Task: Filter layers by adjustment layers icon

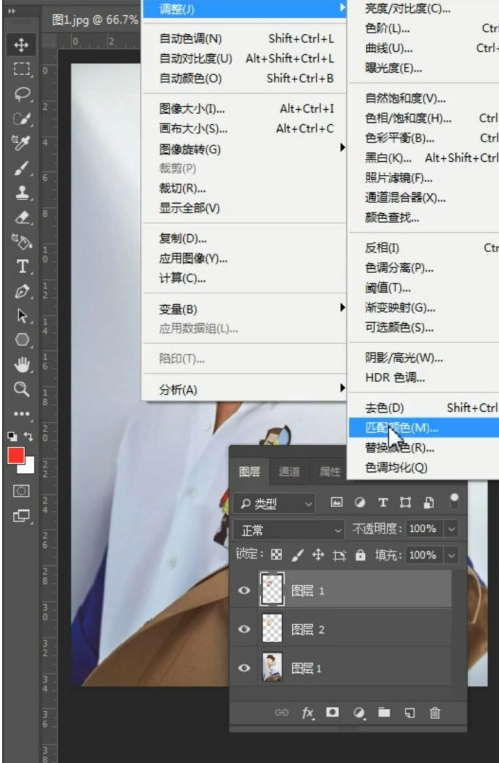Action: coord(360,503)
